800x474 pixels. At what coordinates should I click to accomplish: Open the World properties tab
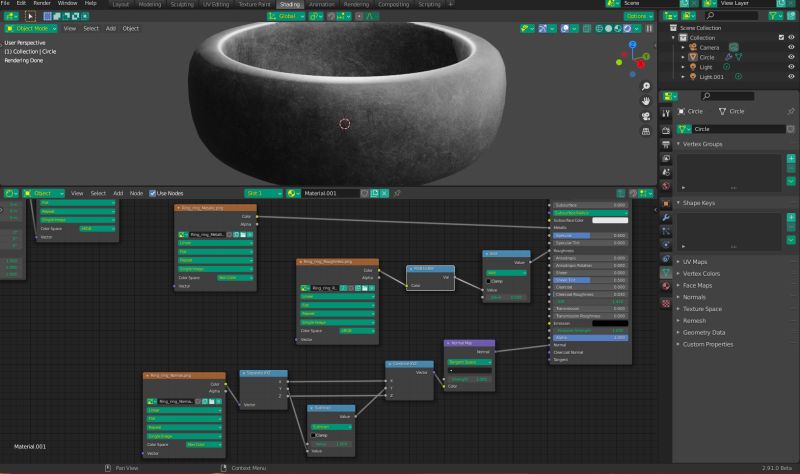666,186
